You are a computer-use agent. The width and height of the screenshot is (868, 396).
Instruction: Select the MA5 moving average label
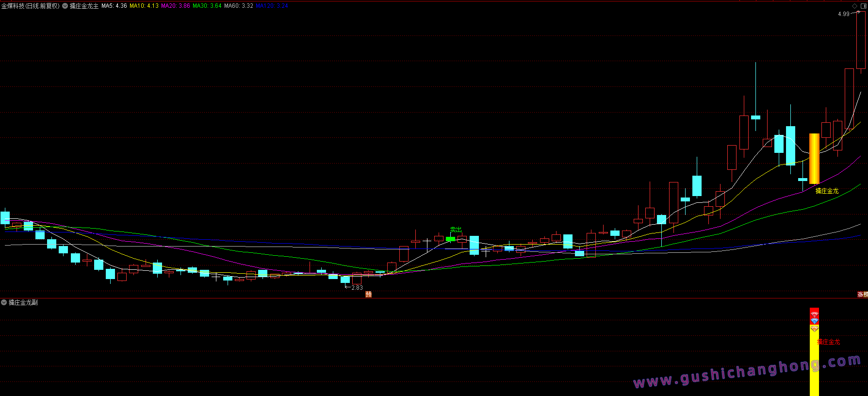(114, 6)
